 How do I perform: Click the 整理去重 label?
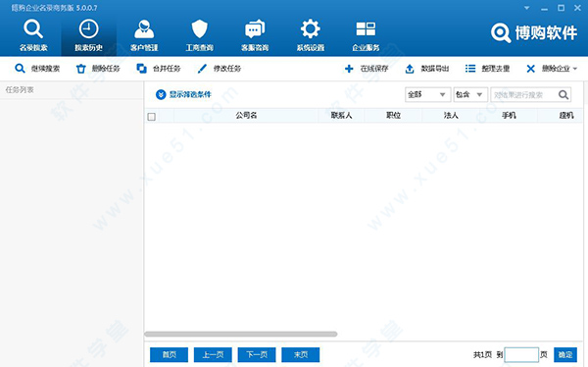point(496,69)
